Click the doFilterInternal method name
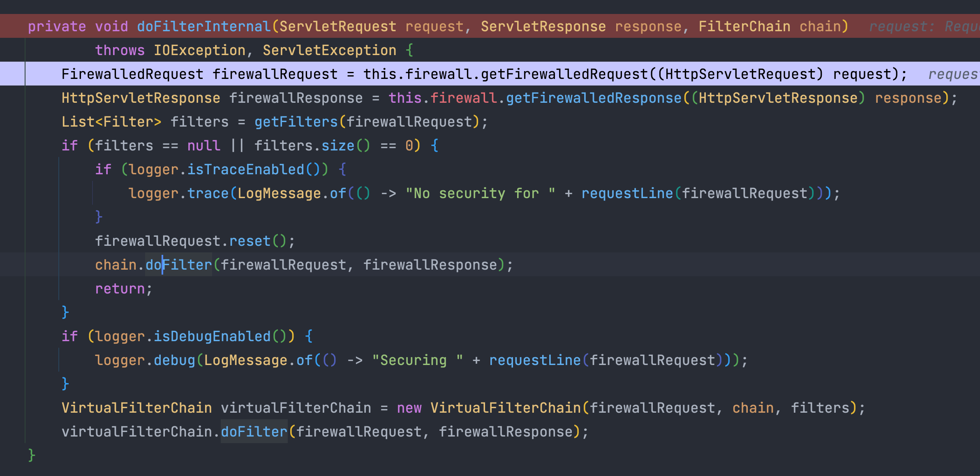The image size is (980, 476). pyautogui.click(x=203, y=26)
